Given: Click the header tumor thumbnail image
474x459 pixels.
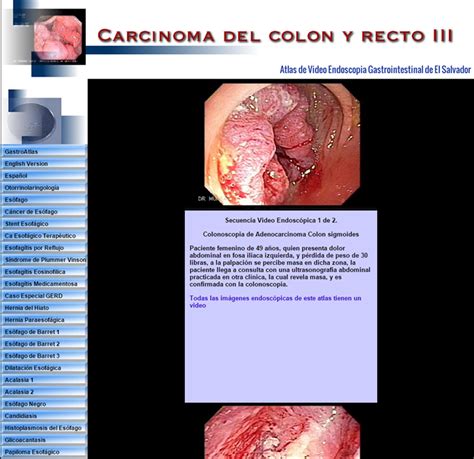Looking at the screenshot, I should point(58,39).
